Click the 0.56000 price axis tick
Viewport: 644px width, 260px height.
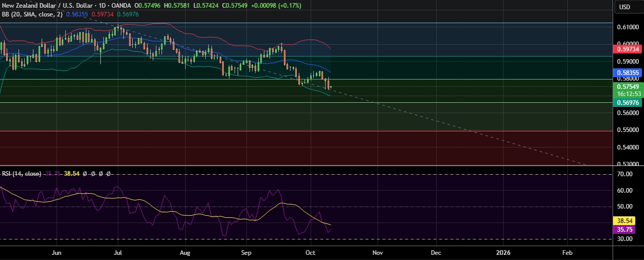click(x=627, y=113)
